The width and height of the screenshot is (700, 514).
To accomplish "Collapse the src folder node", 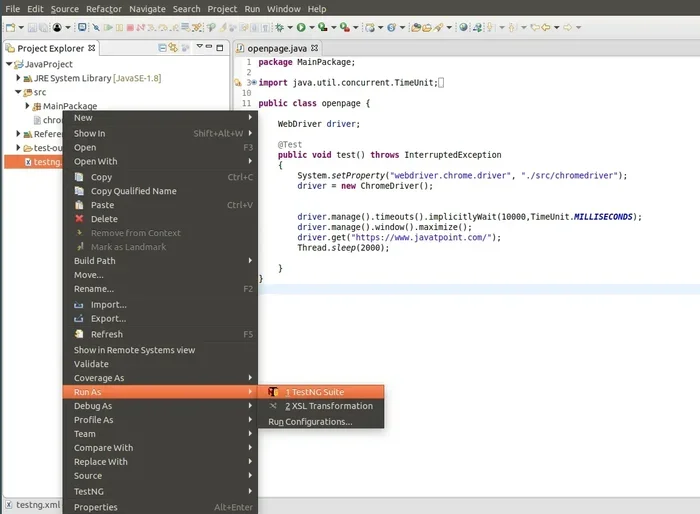I will pyautogui.click(x=18, y=92).
